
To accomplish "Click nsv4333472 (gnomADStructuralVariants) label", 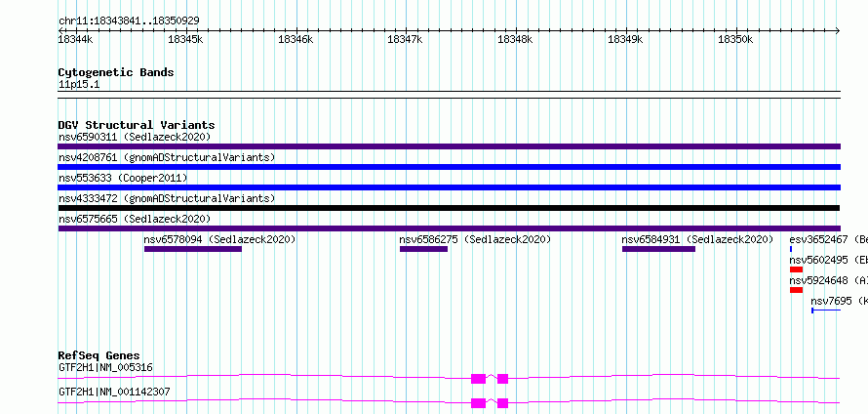I will coord(167,198).
